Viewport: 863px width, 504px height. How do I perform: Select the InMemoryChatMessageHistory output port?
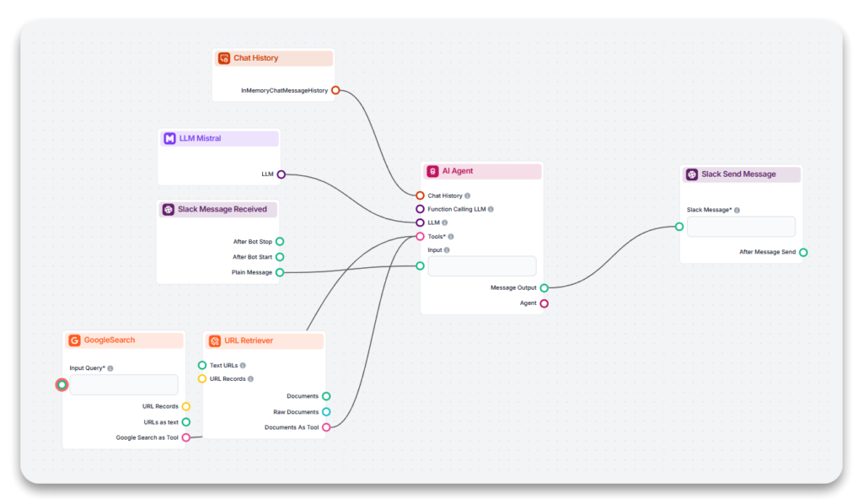click(335, 89)
